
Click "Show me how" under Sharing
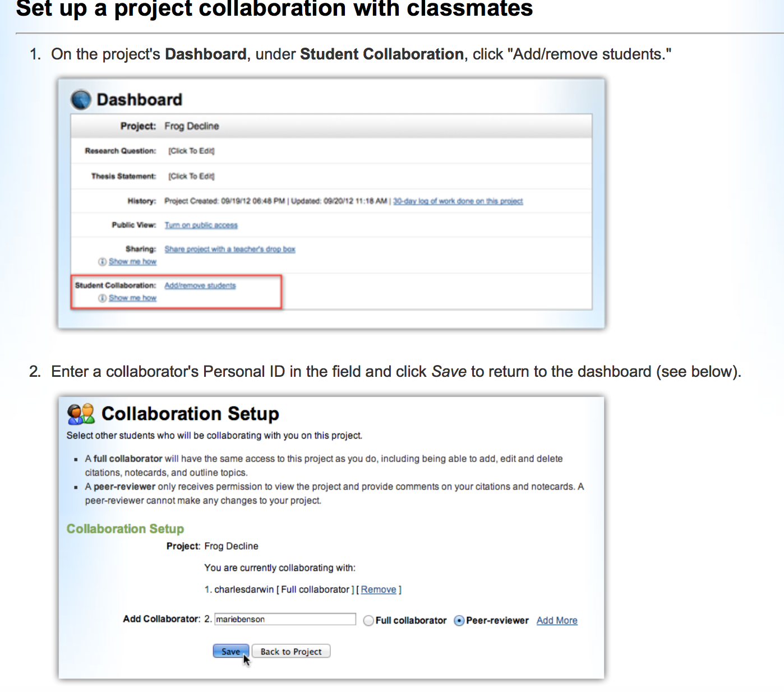[x=132, y=261]
